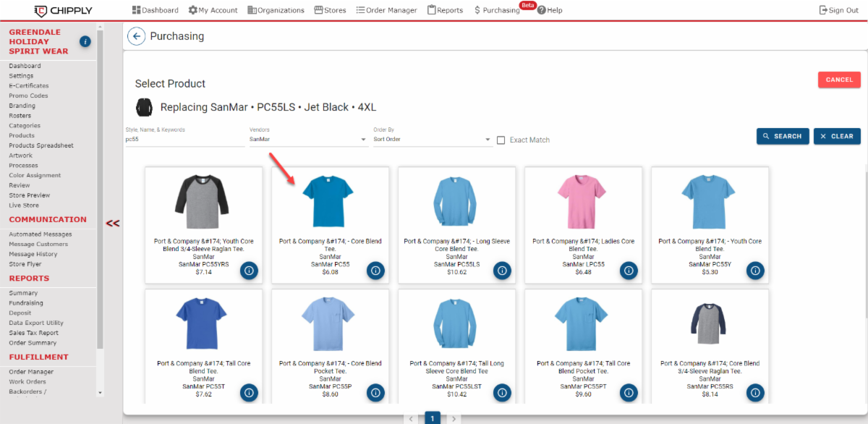Open Sales Tax Report in the sidebar
Screen dimensions: 868x424
[x=33, y=333]
